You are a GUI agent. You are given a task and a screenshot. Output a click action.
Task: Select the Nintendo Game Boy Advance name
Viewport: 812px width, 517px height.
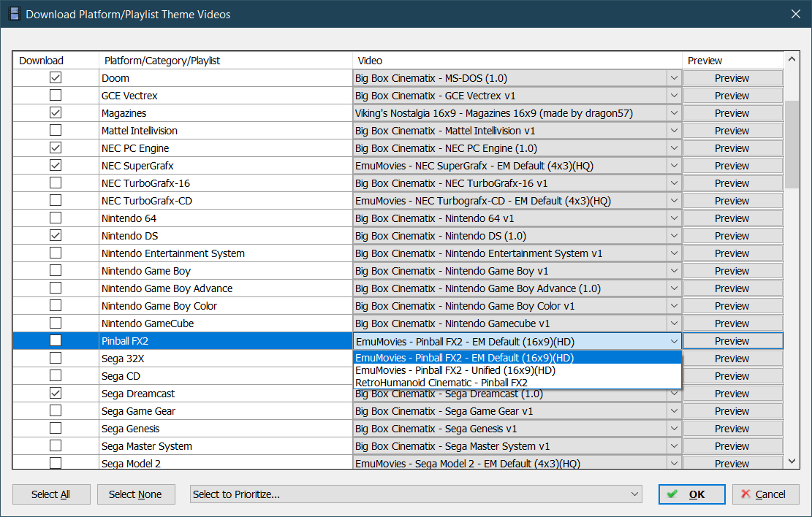pyautogui.click(x=167, y=288)
